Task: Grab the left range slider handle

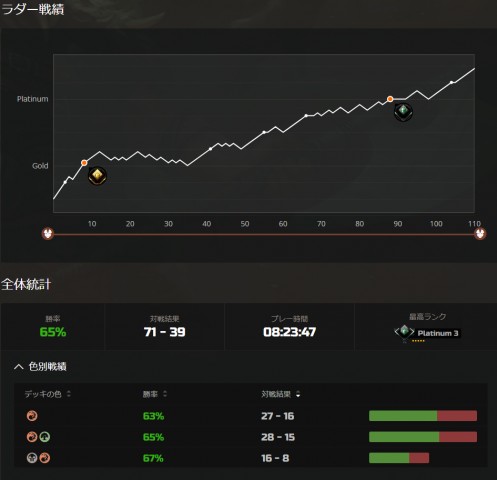Action: pyautogui.click(x=48, y=234)
